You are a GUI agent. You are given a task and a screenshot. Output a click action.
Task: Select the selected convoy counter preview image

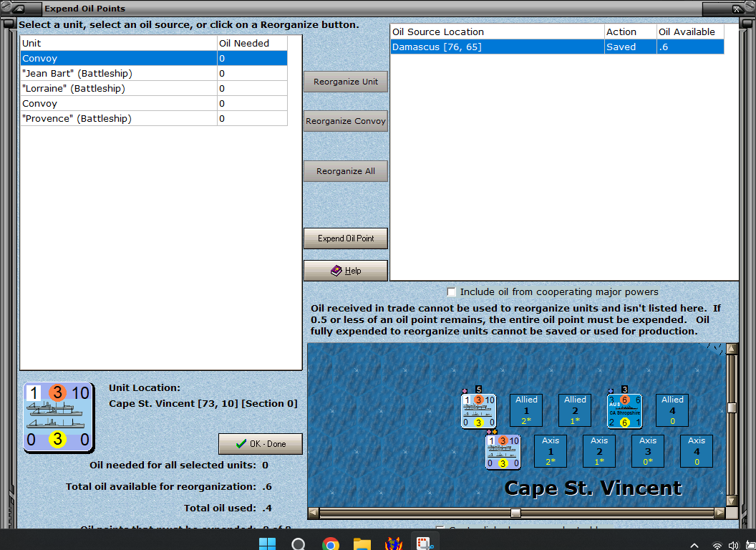click(58, 418)
